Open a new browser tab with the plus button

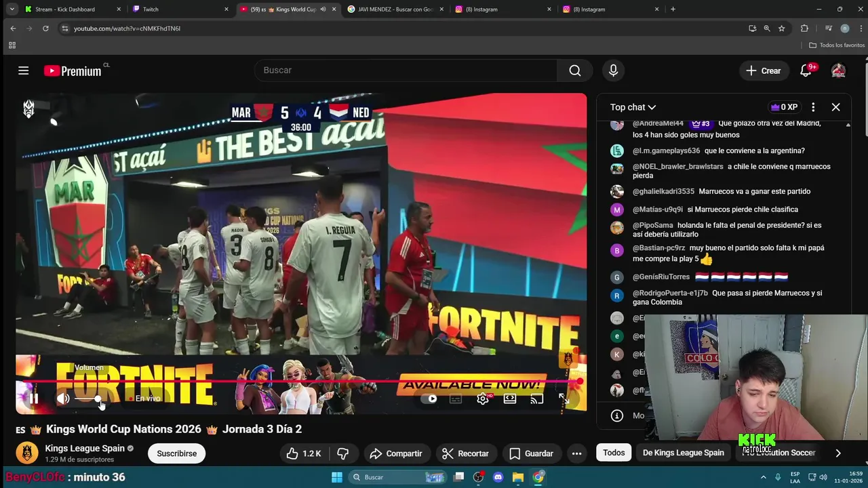coord(673,9)
